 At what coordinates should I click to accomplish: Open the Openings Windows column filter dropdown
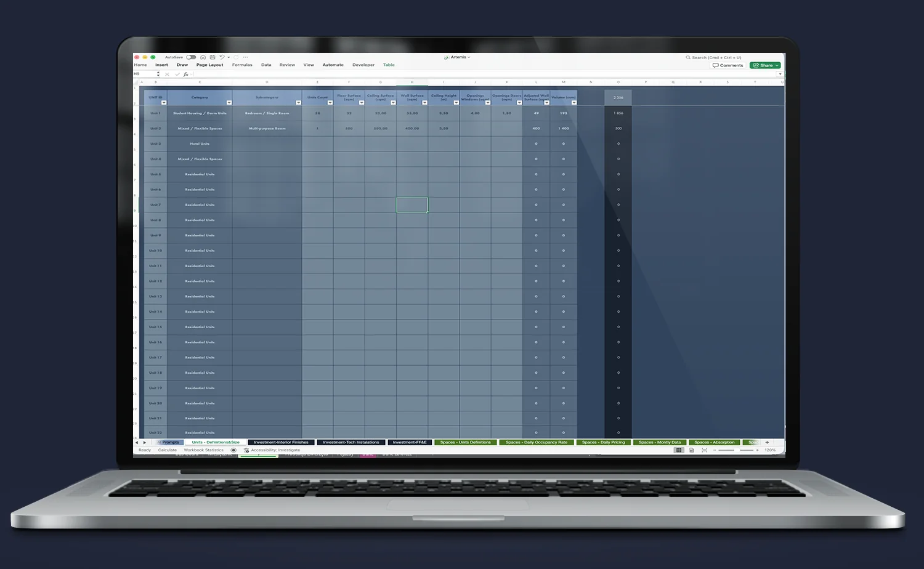click(x=488, y=103)
